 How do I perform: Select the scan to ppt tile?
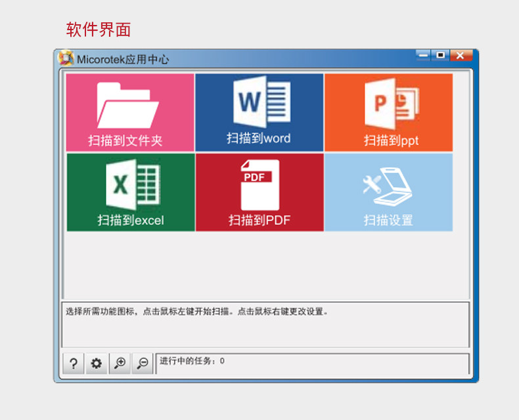pyautogui.click(x=388, y=112)
